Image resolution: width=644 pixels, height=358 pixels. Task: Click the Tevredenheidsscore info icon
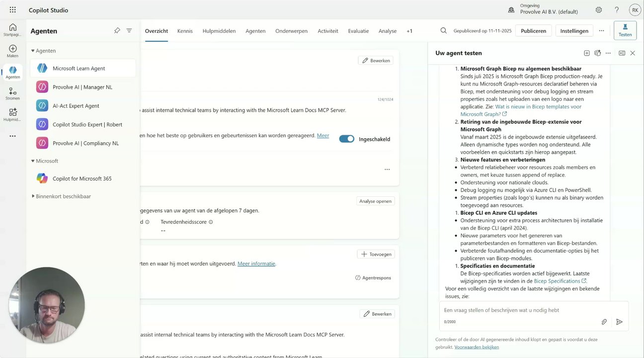pyautogui.click(x=211, y=222)
